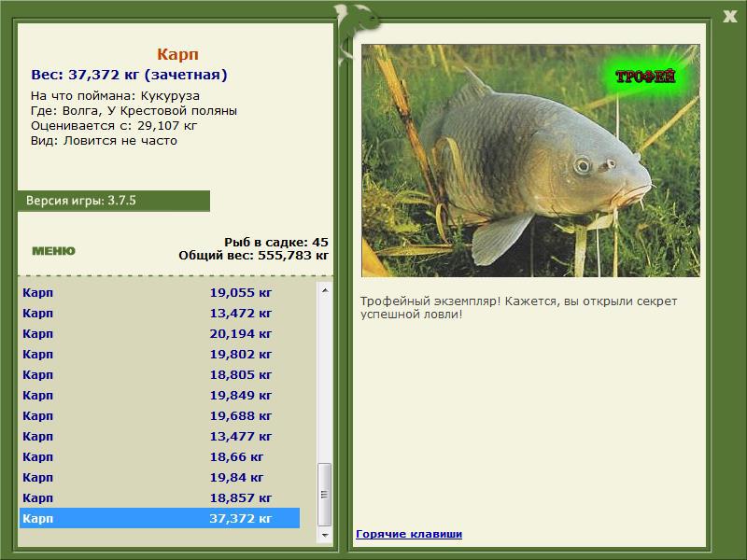Select the Карп 19,688 кг row

[160, 415]
